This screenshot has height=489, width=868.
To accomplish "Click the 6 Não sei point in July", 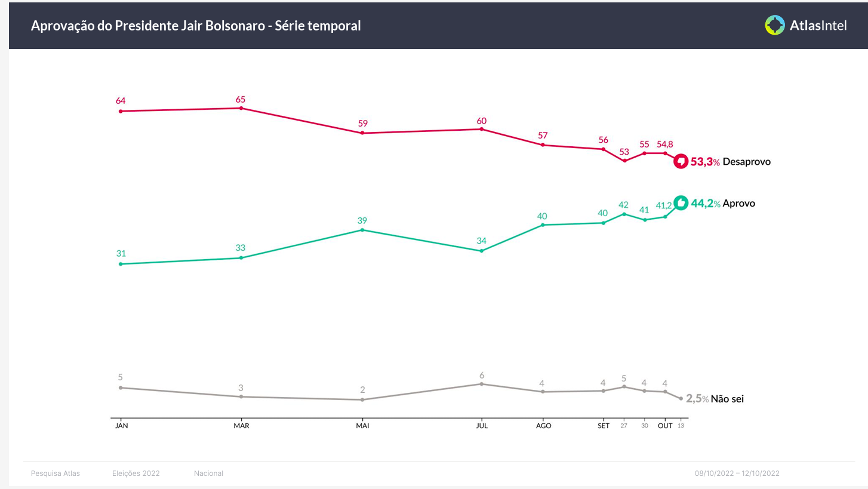I will [x=481, y=384].
